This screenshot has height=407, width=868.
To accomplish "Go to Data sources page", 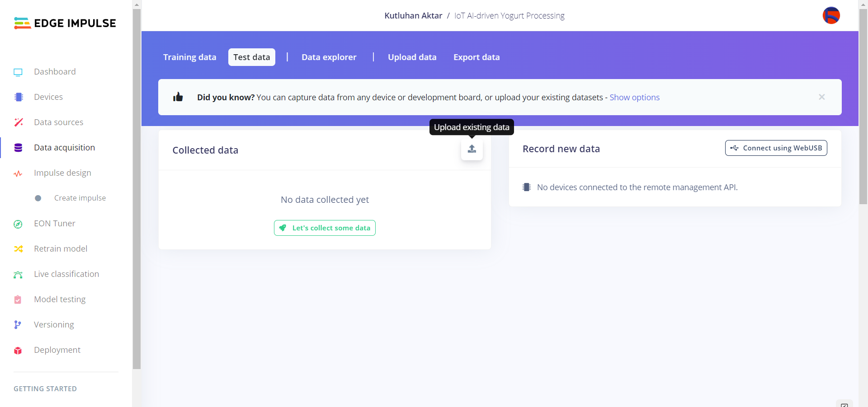I will click(58, 122).
